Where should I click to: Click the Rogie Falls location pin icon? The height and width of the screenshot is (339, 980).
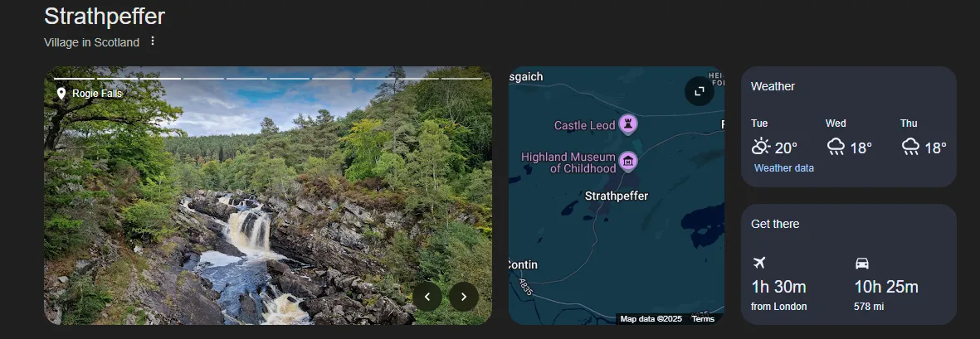coord(61,94)
